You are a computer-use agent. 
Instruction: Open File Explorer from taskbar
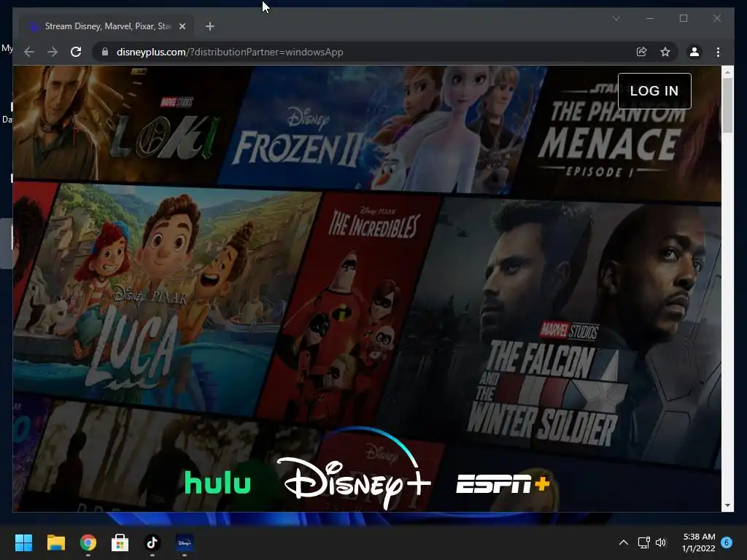click(x=55, y=542)
